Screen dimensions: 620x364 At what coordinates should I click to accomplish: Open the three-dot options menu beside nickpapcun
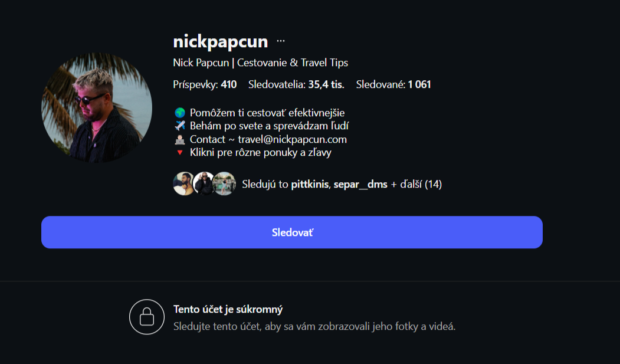(x=281, y=41)
